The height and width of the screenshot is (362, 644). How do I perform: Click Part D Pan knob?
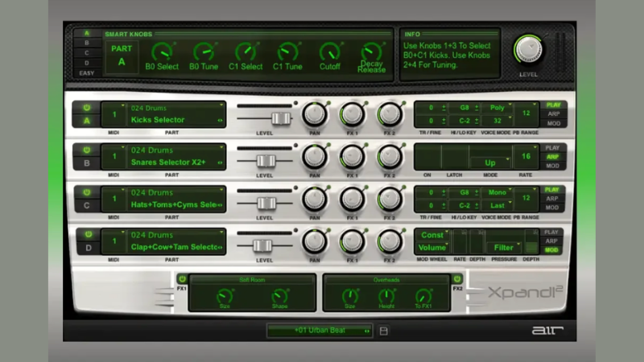[315, 241]
